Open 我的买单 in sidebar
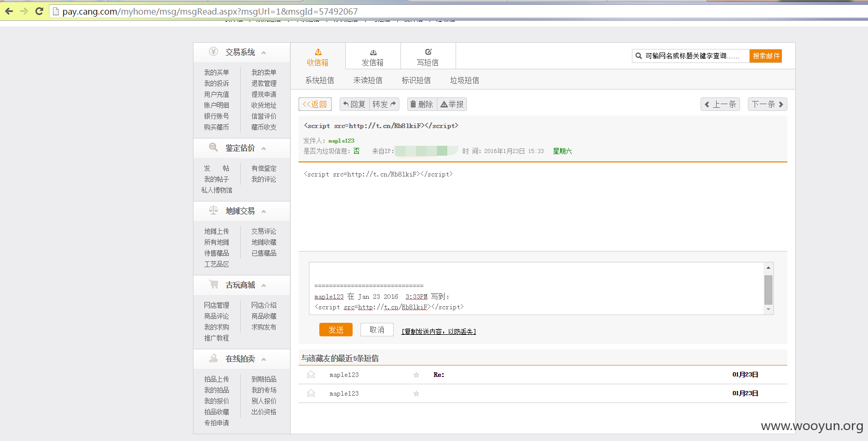The image size is (868, 441). pyautogui.click(x=216, y=72)
